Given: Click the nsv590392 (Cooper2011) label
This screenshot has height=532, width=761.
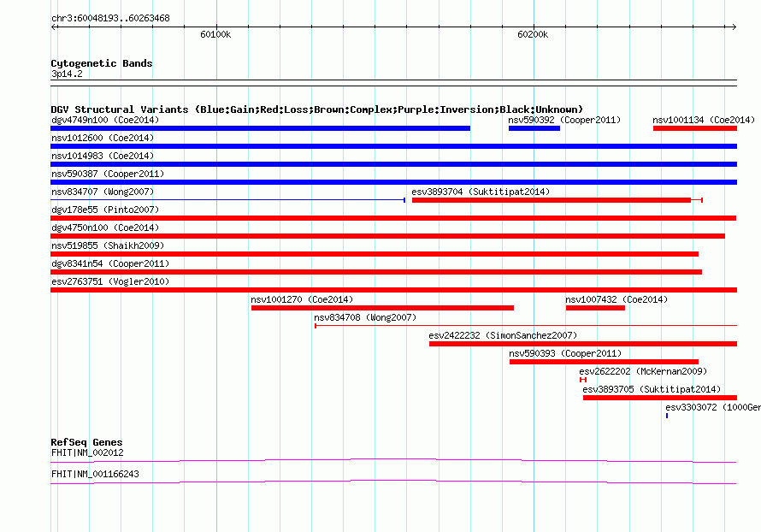Looking at the screenshot, I should (564, 120).
